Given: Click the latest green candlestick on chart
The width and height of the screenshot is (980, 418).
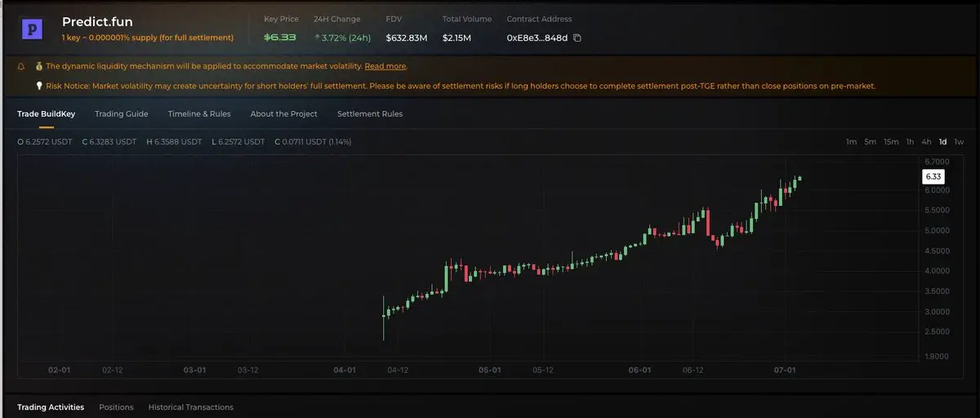Looking at the screenshot, I should (x=800, y=178).
